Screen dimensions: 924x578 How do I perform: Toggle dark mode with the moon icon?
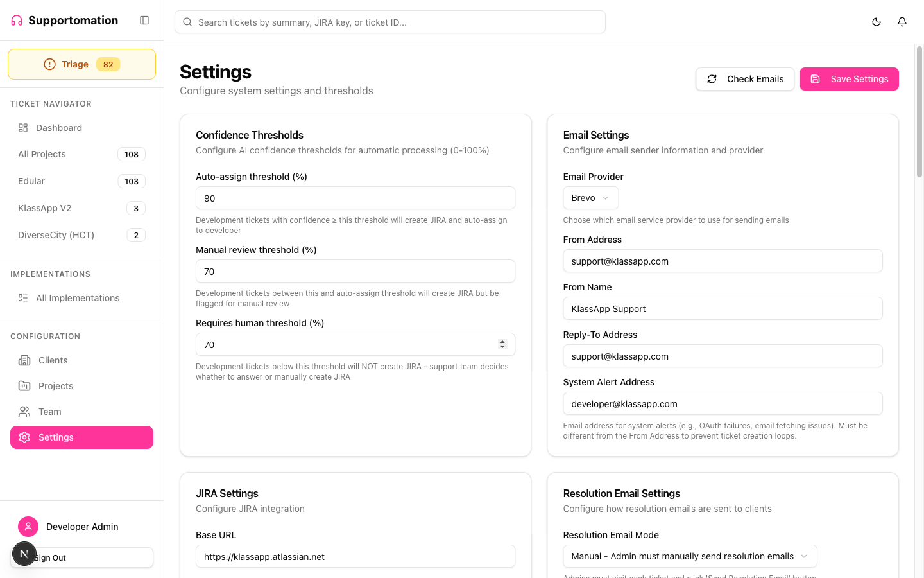pos(876,21)
